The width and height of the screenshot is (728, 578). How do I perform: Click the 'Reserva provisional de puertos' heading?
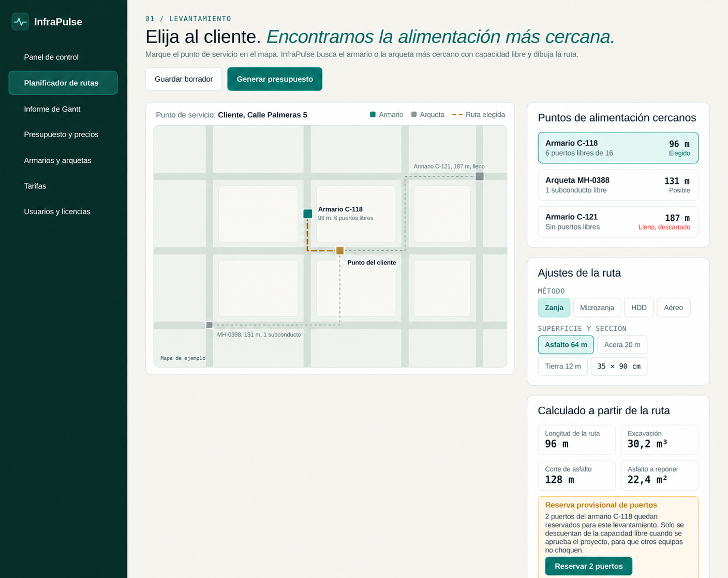pyautogui.click(x=601, y=505)
